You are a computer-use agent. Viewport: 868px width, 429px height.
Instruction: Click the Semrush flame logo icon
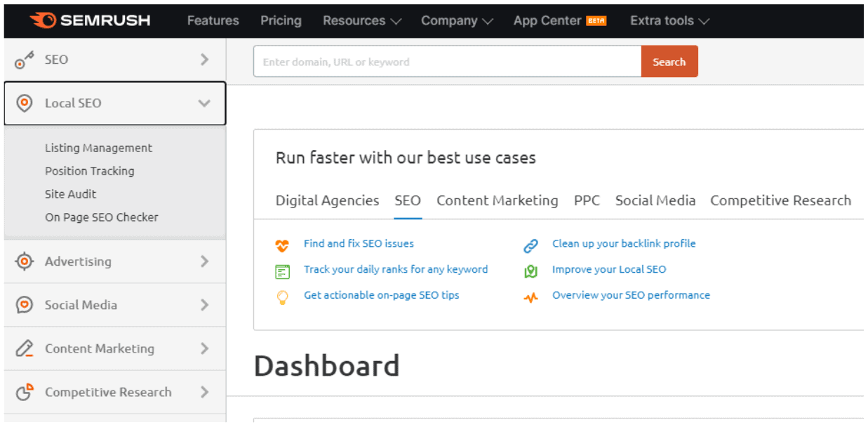coord(43,20)
